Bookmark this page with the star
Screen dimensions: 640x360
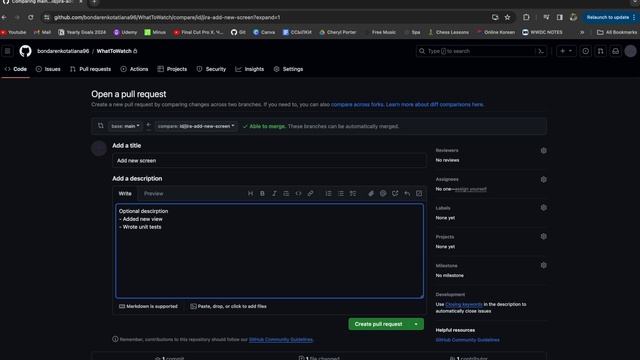click(x=507, y=17)
